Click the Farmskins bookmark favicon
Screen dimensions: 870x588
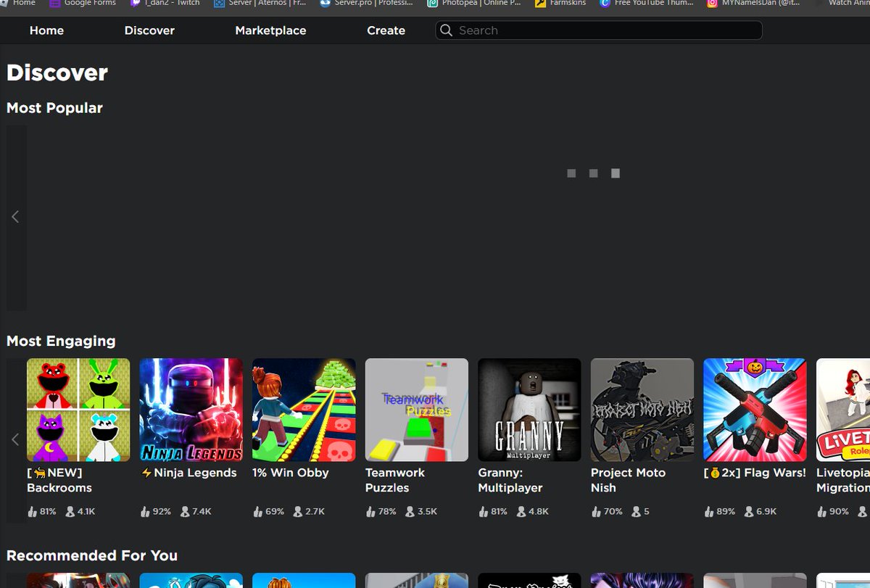point(540,3)
